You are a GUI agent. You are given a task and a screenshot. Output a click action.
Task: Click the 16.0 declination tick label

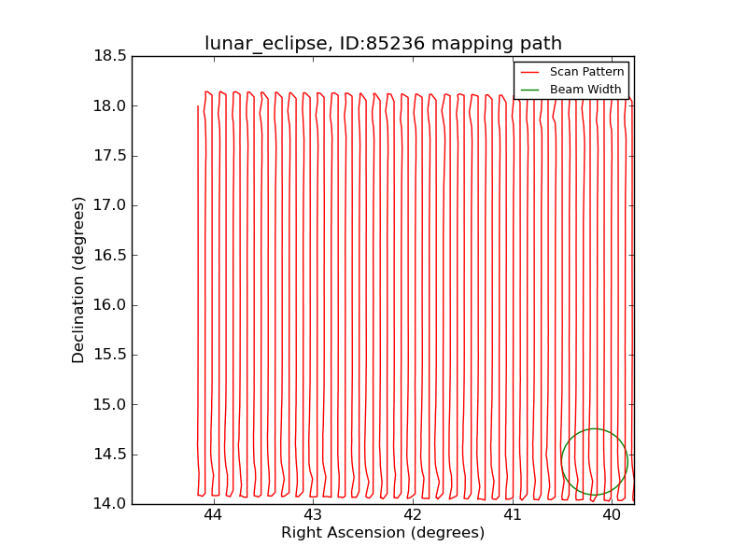point(110,305)
